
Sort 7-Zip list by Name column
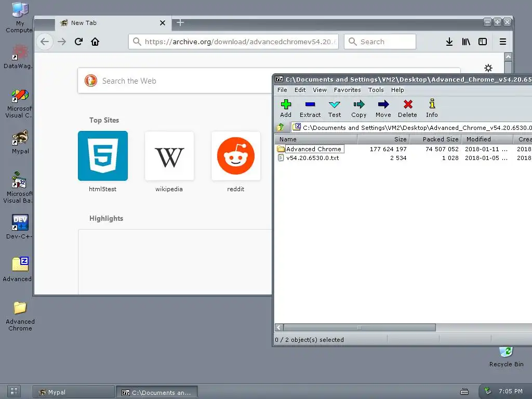coord(316,139)
